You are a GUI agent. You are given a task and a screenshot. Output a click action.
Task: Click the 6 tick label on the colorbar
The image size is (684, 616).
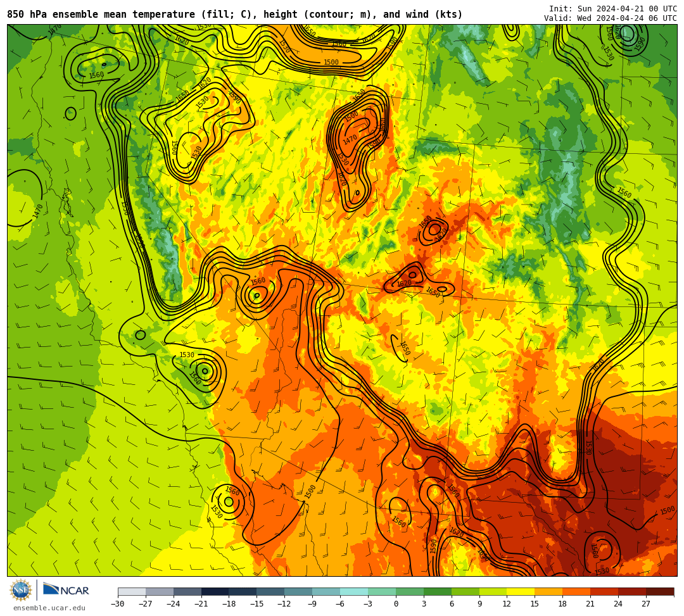(x=452, y=604)
